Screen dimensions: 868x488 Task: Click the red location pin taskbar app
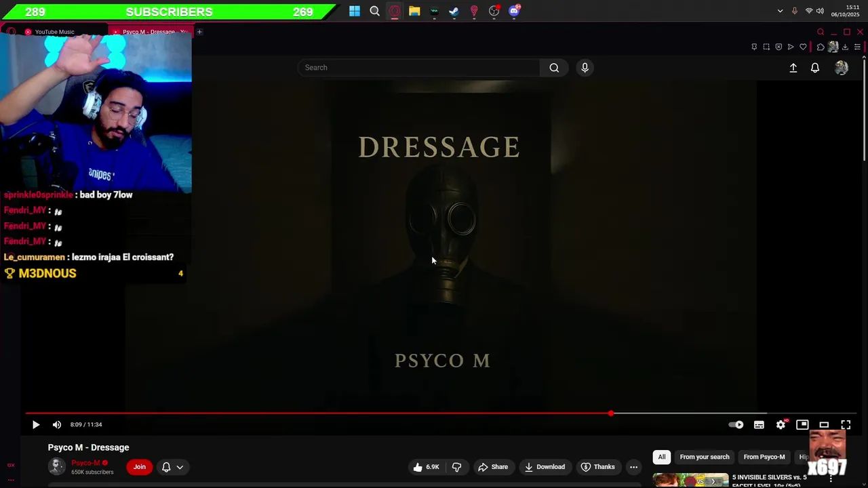[474, 11]
